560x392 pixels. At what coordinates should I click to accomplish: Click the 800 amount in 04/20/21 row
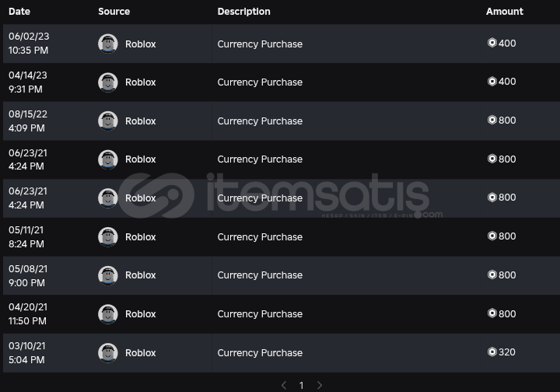coord(507,313)
